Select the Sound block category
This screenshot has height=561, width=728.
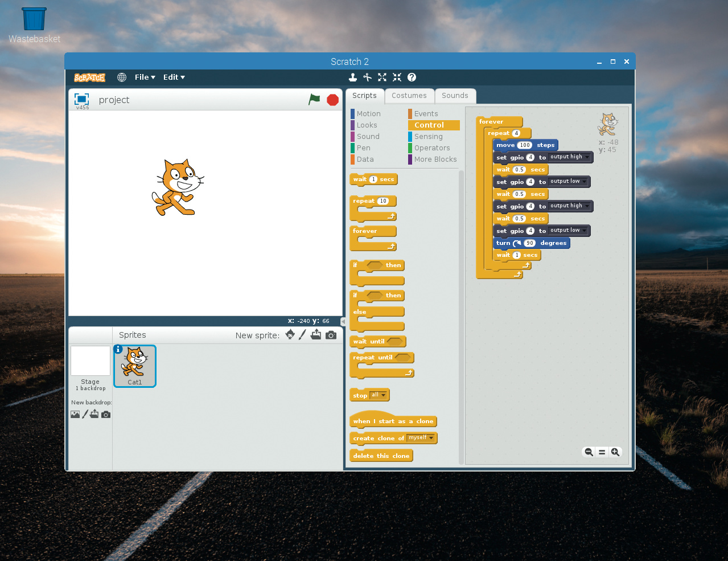click(x=368, y=137)
